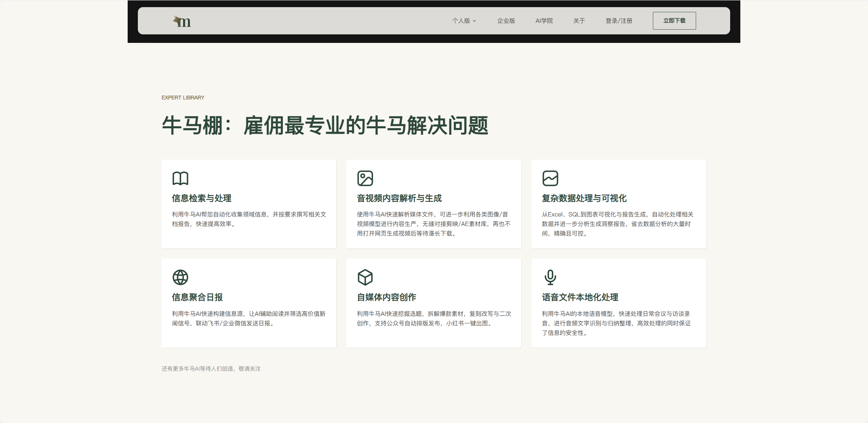Screen dimensions: 868x423
Task: Click the description starting 使用牛马AI快速解析媒体文件
Action: 434,224
